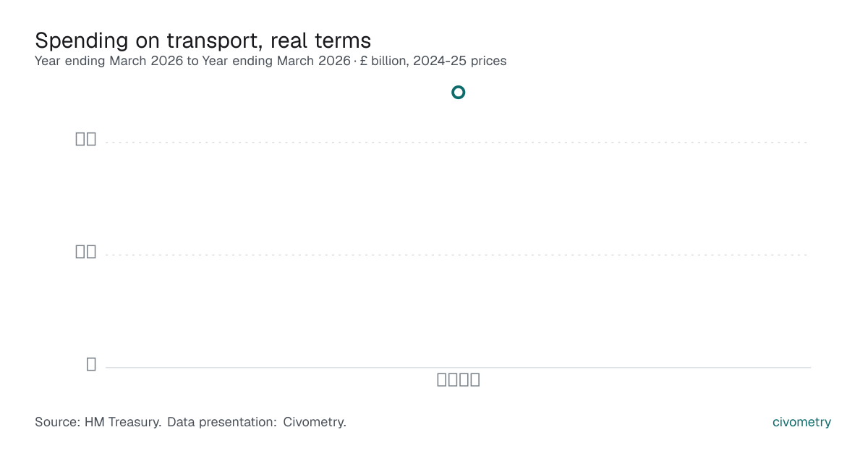Click the lower dotted horizontal gridline
This screenshot has width=868, height=456.
pyautogui.click(x=458, y=255)
